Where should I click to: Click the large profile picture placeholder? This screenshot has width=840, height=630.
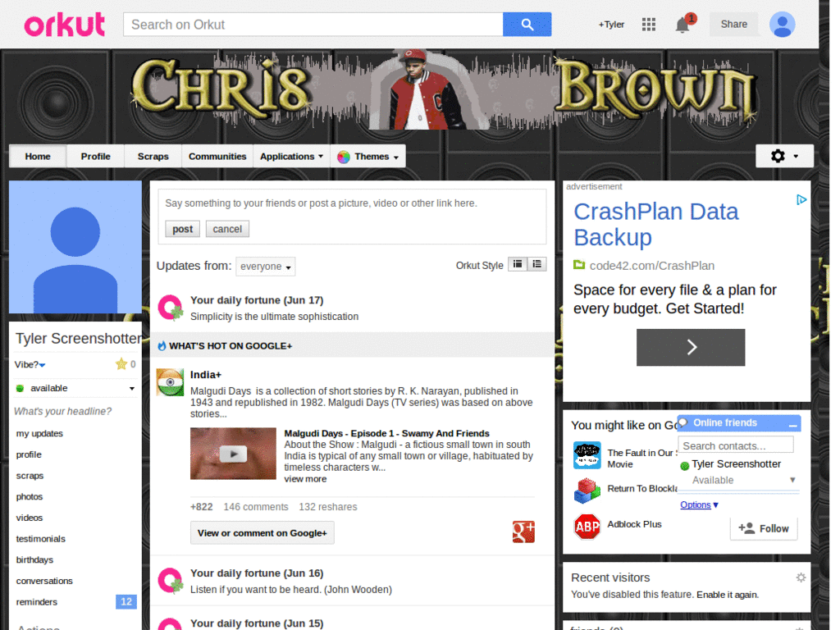pyautogui.click(x=75, y=247)
